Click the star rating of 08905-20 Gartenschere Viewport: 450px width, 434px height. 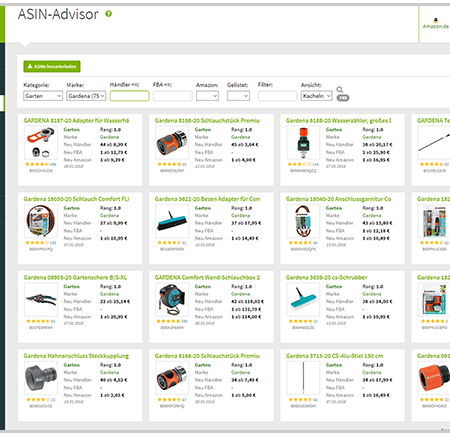click(x=38, y=321)
